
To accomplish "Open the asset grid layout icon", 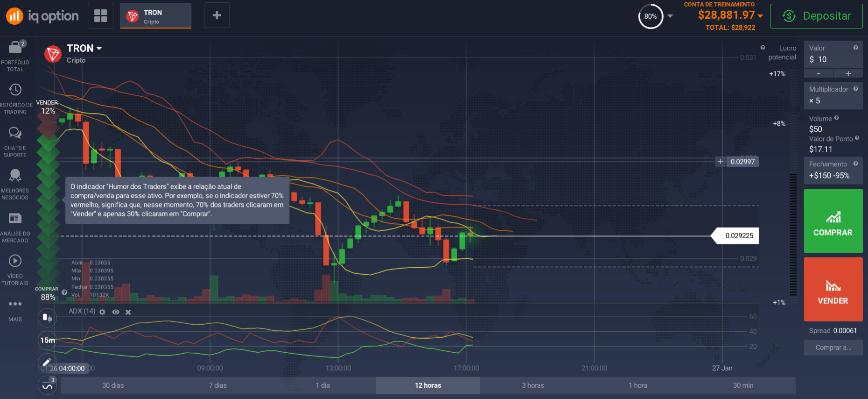I will (100, 15).
